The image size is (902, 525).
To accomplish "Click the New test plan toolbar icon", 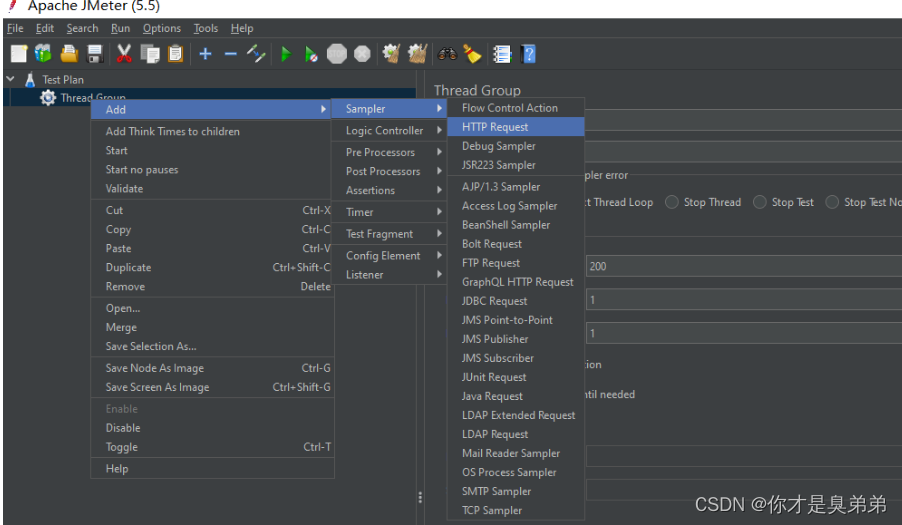I will (18, 53).
